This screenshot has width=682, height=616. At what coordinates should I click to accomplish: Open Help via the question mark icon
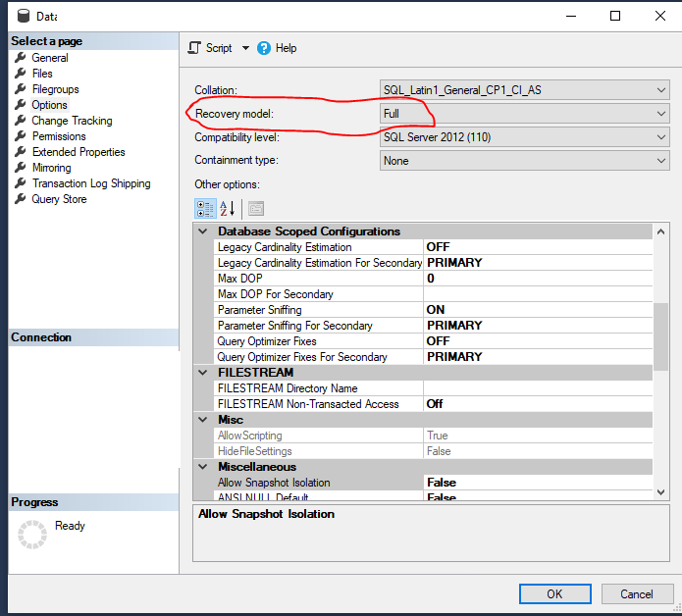tap(264, 48)
